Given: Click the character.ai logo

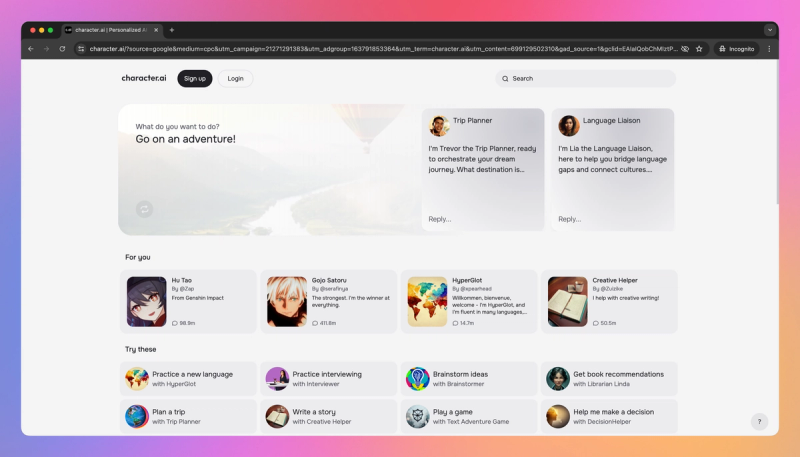Looking at the screenshot, I should coord(144,78).
